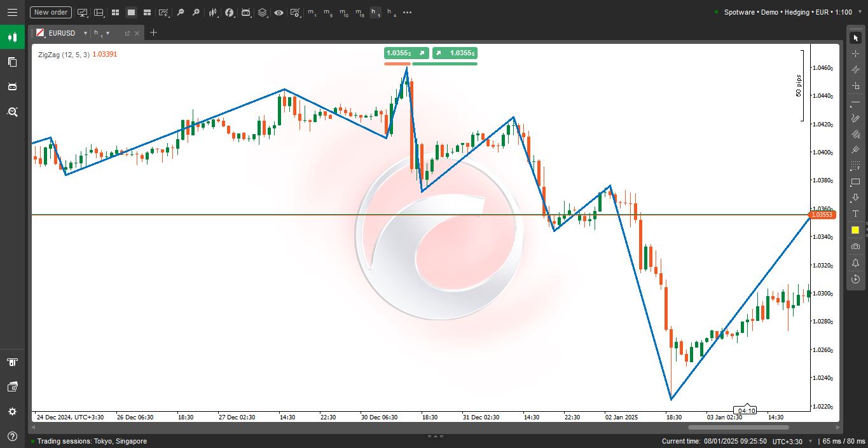Screen dimensions: 868x448
Task: Zoom in the chart
Action: pyautogui.click(x=196, y=12)
